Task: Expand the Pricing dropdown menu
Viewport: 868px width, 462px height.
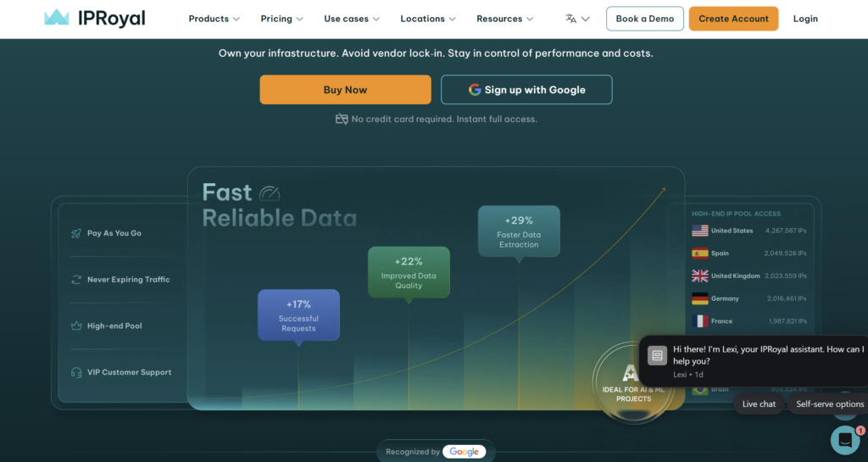Action: point(281,19)
